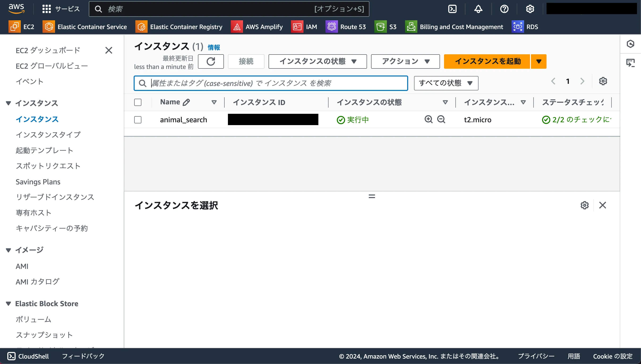Refresh the instance list
Screen dimensions: 641x364
[x=211, y=61]
